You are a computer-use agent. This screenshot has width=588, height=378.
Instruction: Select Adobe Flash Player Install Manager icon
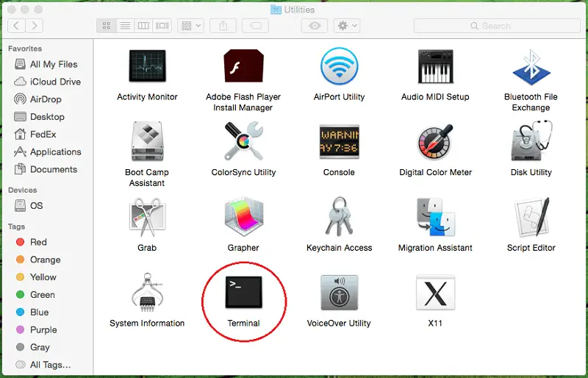coord(243,65)
